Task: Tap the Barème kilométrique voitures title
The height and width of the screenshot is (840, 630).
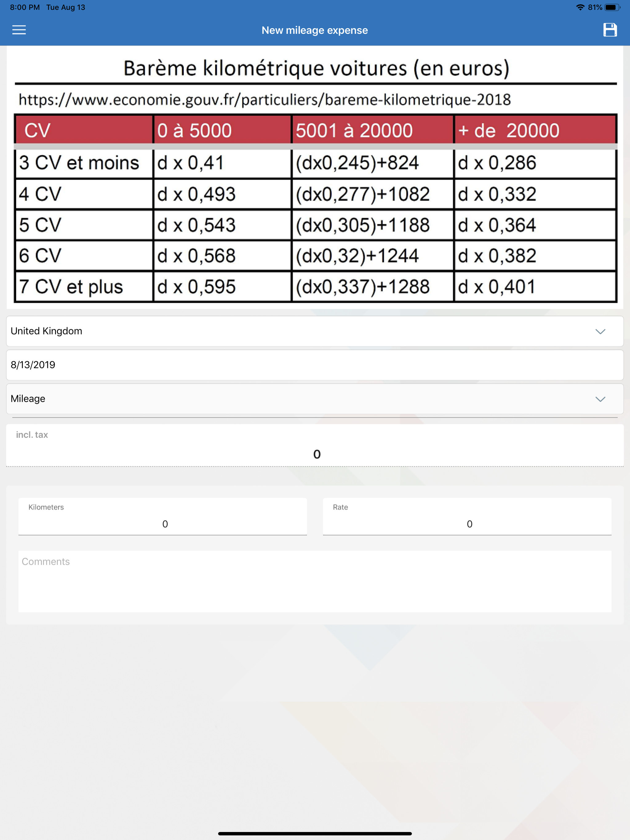Action: click(x=316, y=68)
